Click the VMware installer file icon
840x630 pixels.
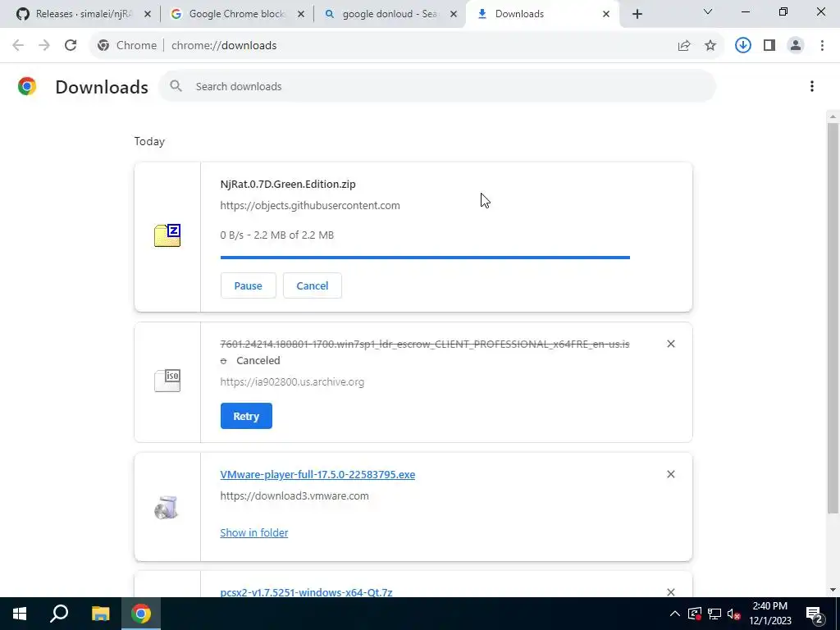coord(167,508)
